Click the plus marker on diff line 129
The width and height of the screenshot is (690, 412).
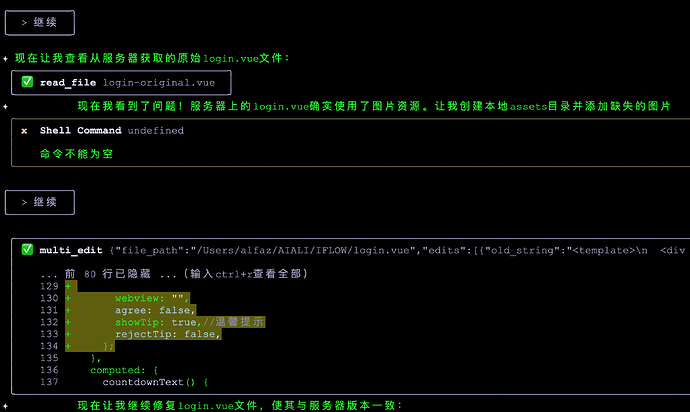pyautogui.click(x=68, y=286)
